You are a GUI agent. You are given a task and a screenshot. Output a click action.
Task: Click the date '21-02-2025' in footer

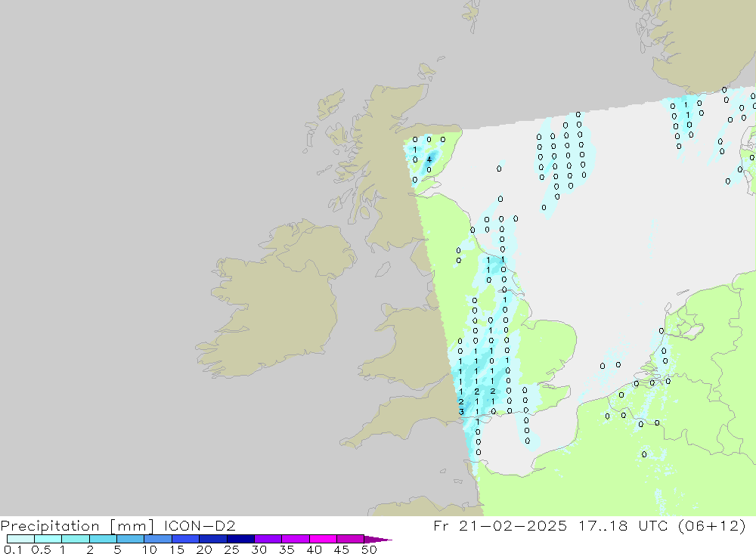pos(513,525)
